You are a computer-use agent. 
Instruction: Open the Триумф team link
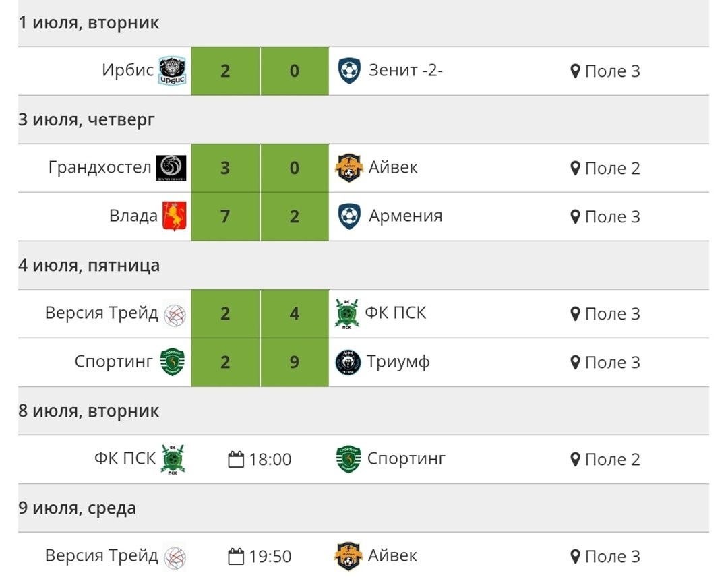398,361
